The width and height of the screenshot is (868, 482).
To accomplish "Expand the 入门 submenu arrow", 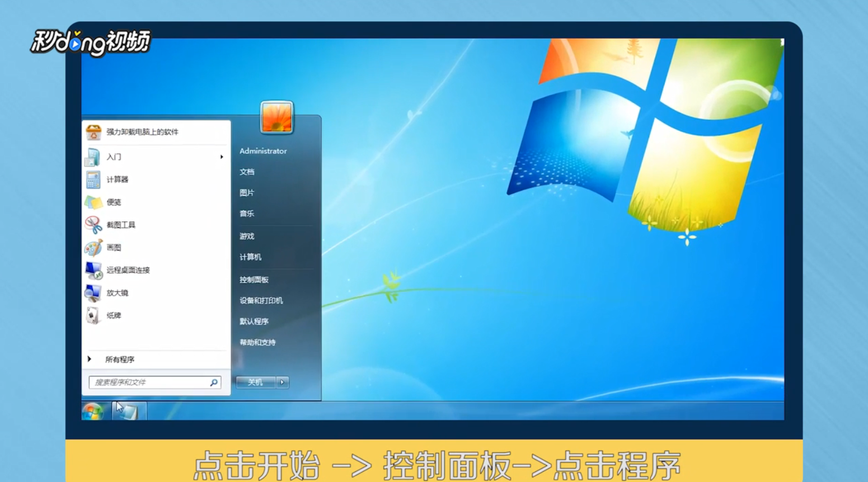I will (x=222, y=157).
